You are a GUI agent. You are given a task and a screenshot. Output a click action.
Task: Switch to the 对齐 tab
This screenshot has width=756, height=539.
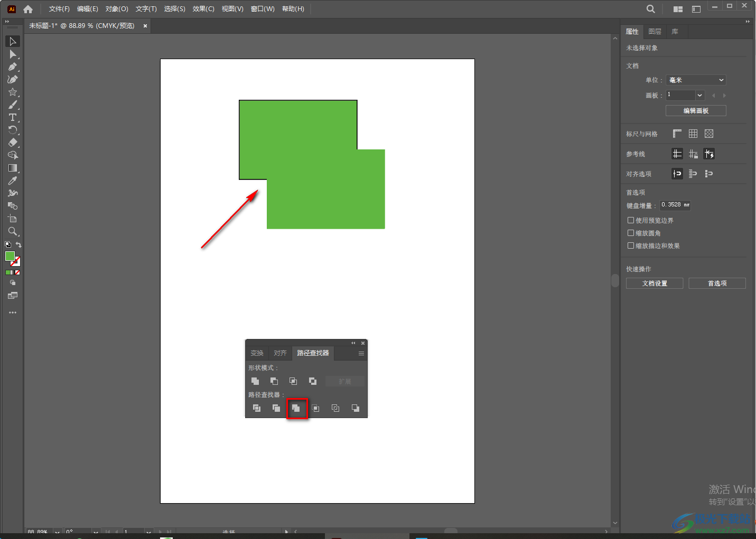[280, 353]
